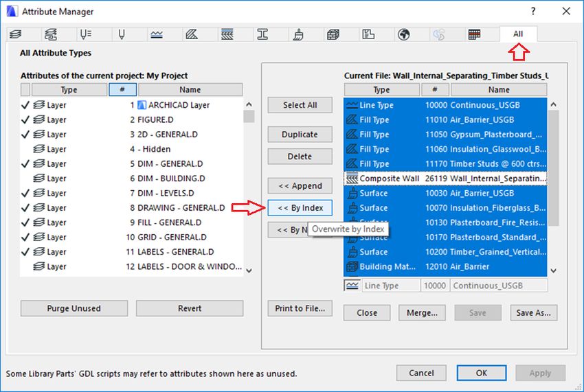
Task: Open the Composites tab
Action: pos(227,34)
